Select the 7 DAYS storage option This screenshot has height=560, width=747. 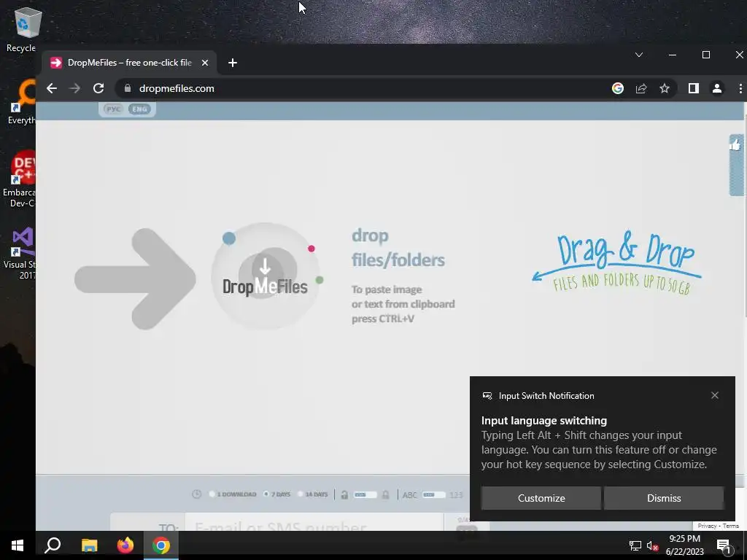(277, 494)
